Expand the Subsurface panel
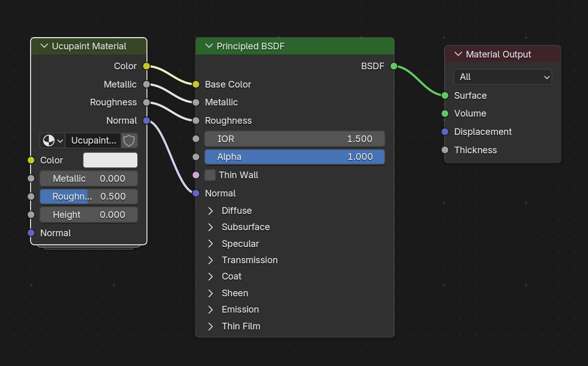 coord(211,227)
